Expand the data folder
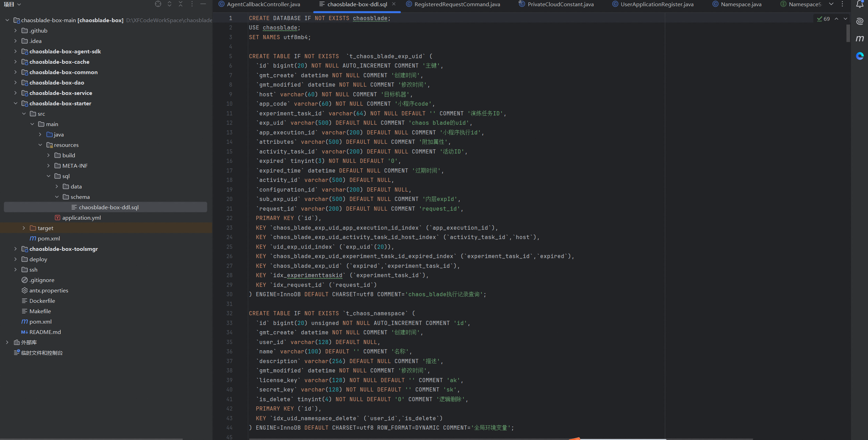The height and width of the screenshot is (440, 868). click(57, 186)
